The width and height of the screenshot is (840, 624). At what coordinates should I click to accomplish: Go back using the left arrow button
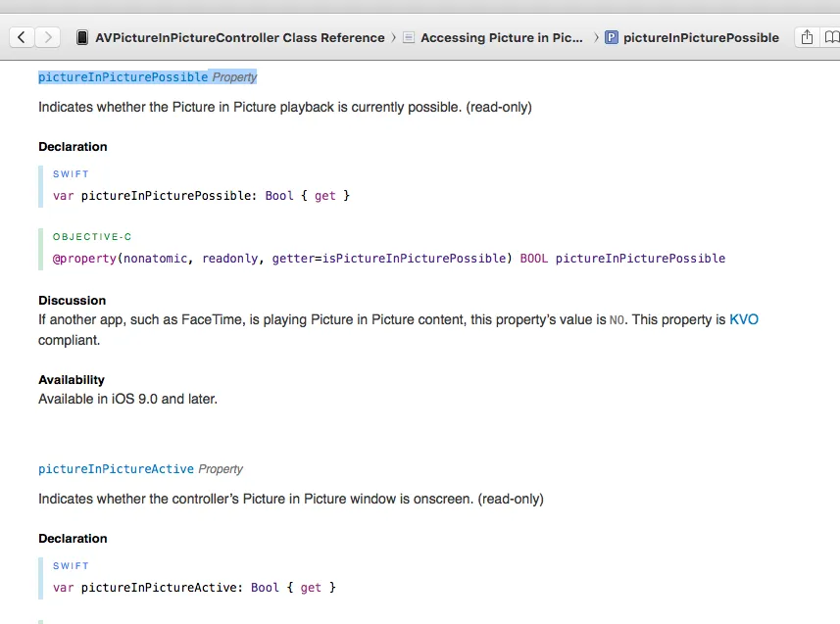coord(22,37)
